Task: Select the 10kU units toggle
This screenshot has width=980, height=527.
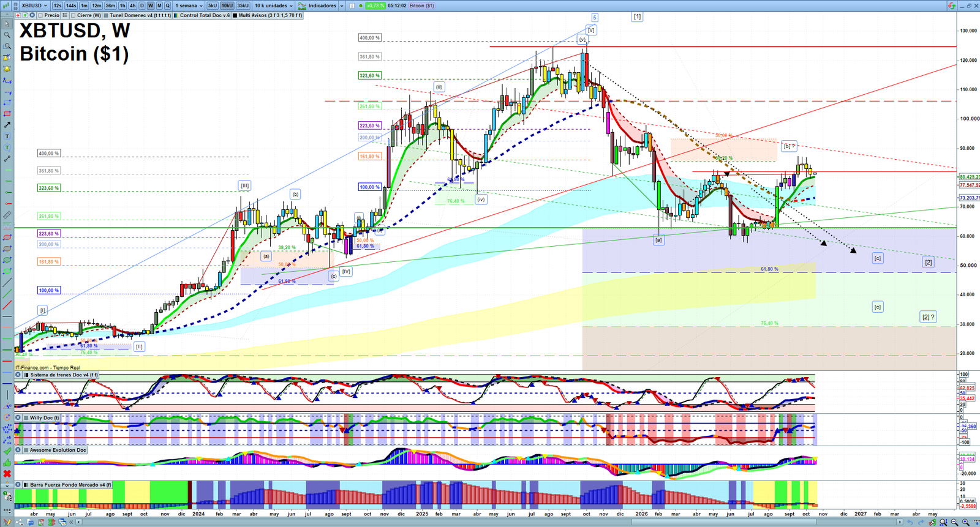Action: (227, 6)
